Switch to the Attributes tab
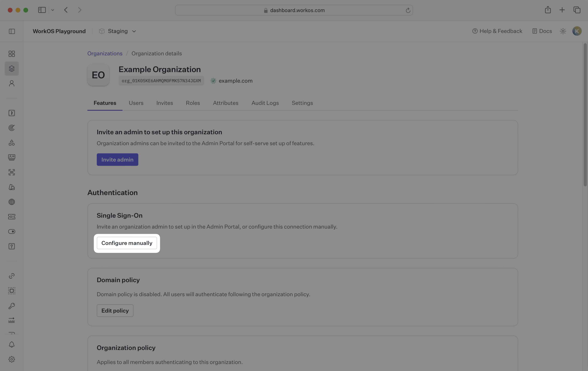The height and width of the screenshot is (371, 588). [x=225, y=103]
